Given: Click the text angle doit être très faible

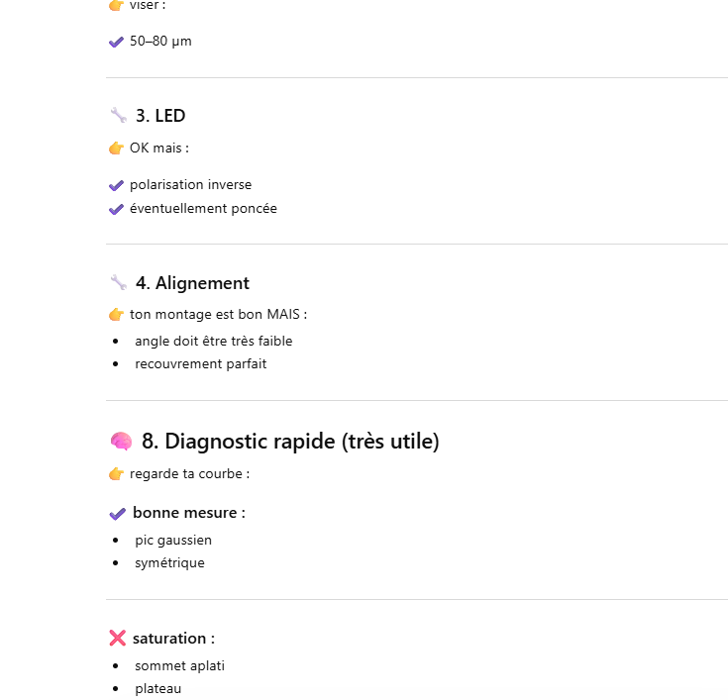Looking at the screenshot, I should tap(214, 341).
